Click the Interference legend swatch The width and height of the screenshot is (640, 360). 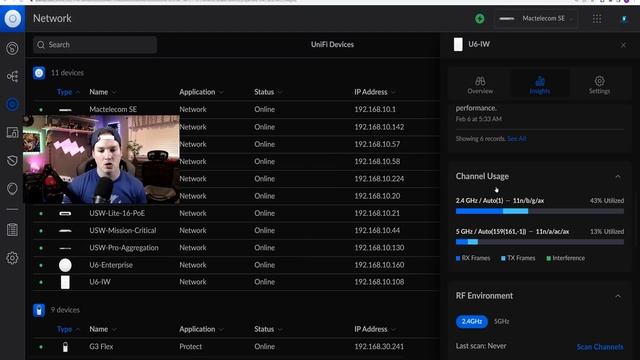click(x=549, y=258)
